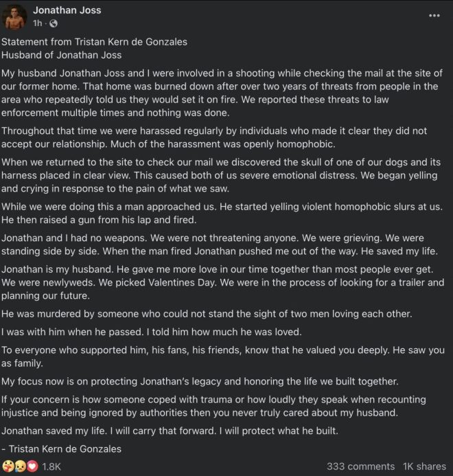Click the sad crying reaction emoji
Image resolution: width=453 pixels, height=476 pixels.
pyautogui.click(x=20, y=466)
